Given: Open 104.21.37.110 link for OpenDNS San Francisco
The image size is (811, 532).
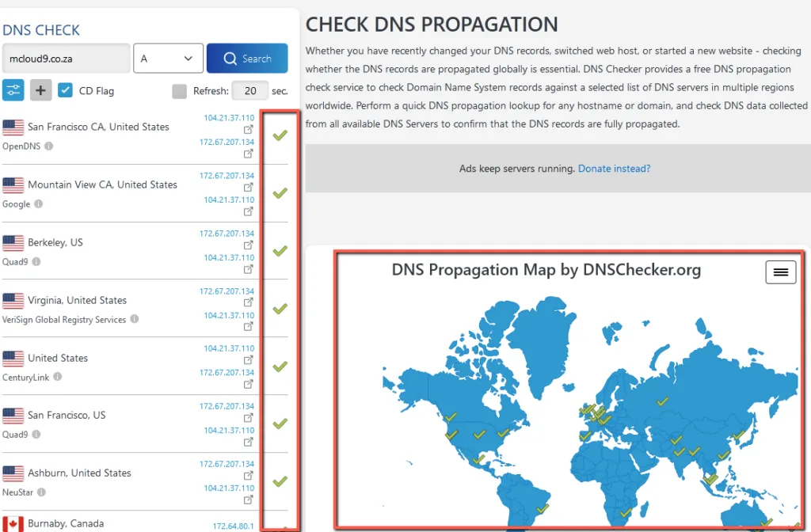Looking at the screenshot, I should point(229,118).
